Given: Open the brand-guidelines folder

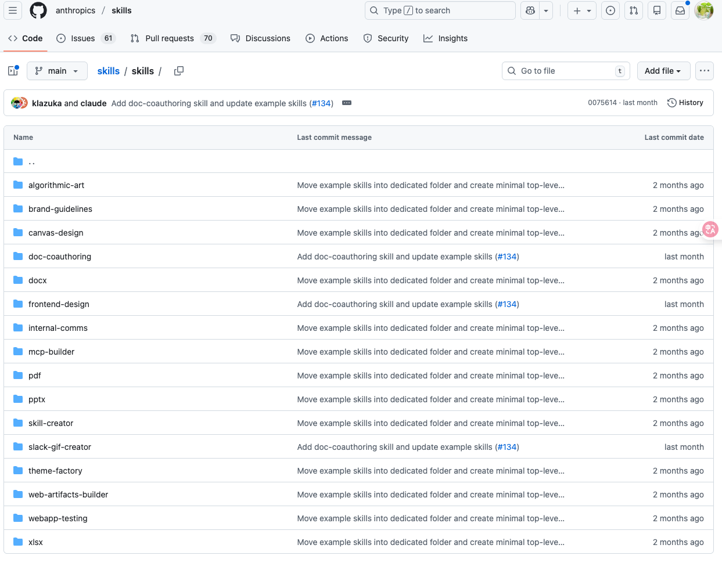Looking at the screenshot, I should coord(60,209).
